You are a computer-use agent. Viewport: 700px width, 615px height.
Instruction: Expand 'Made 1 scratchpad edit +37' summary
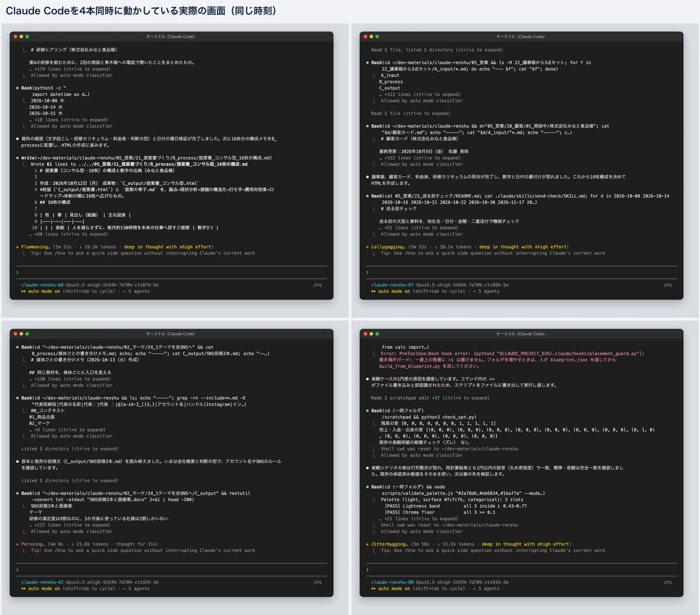pos(430,398)
